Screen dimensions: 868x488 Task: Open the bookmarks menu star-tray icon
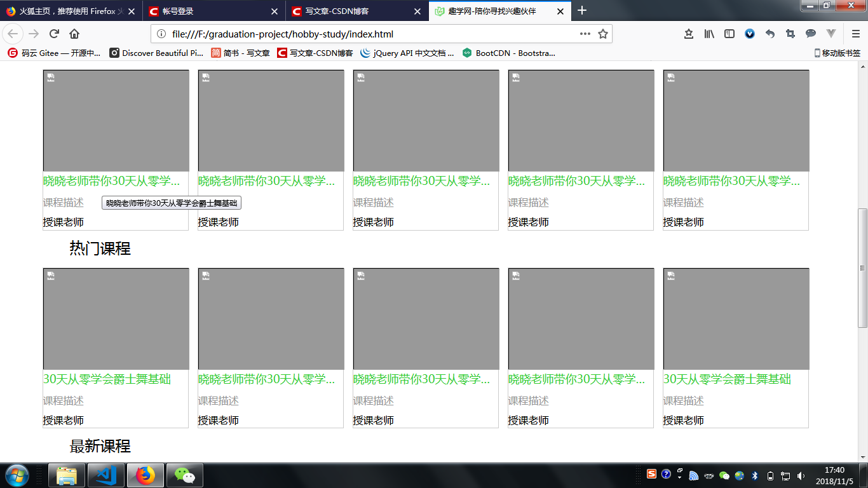click(689, 34)
